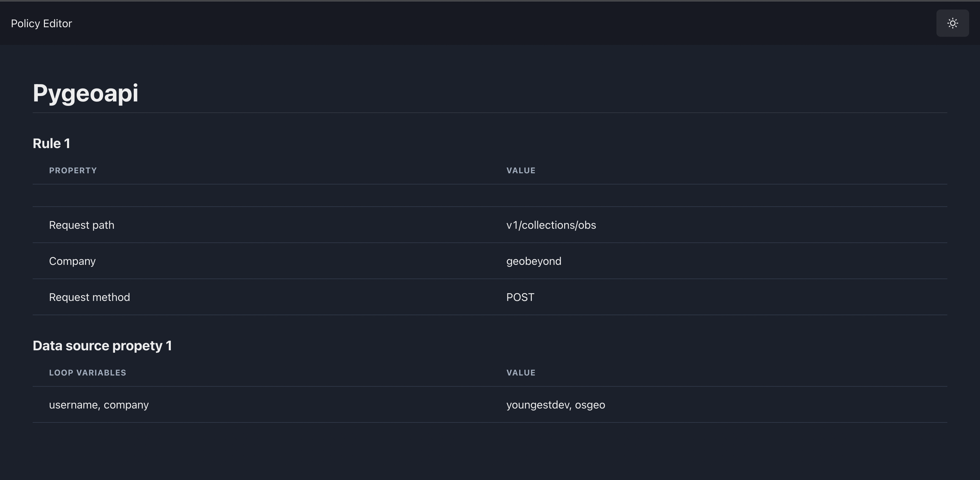Select the POST value
980x480 pixels.
(520, 297)
